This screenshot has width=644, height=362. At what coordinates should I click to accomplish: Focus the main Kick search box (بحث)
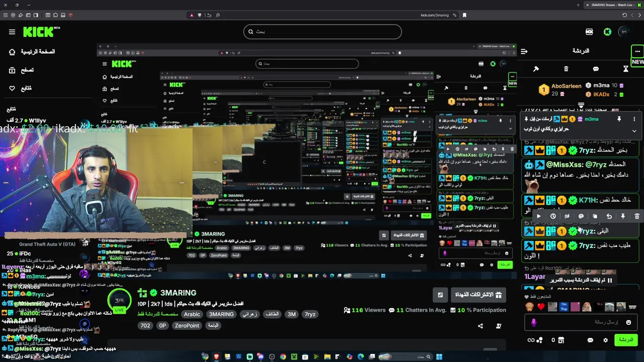point(323,32)
